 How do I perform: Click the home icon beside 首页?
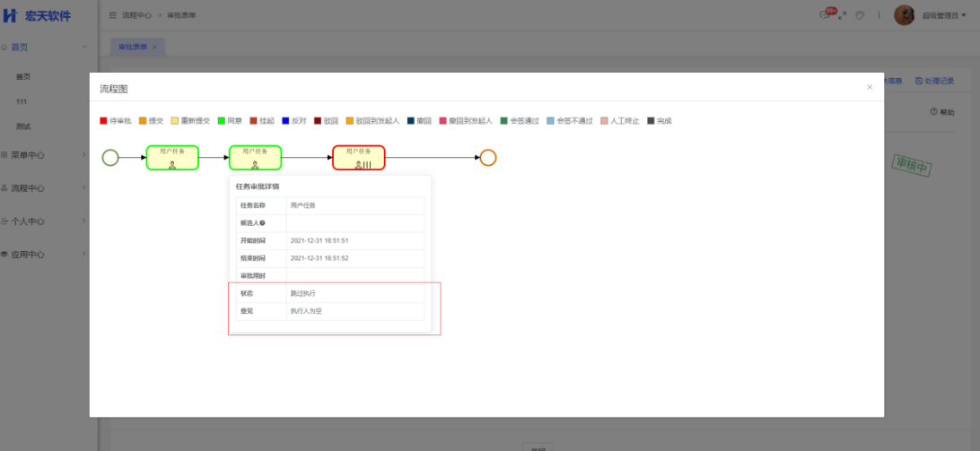[x=4, y=47]
